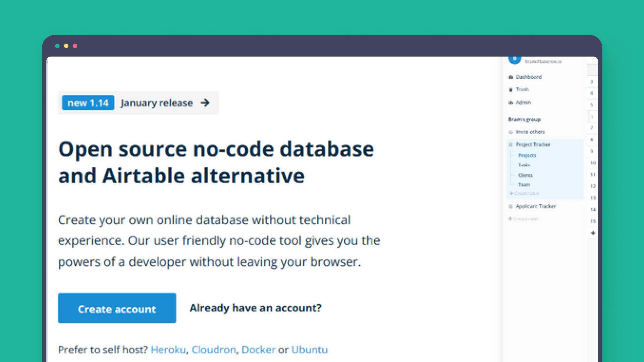Click the Applicant Tracker database icon

pyautogui.click(x=510, y=206)
